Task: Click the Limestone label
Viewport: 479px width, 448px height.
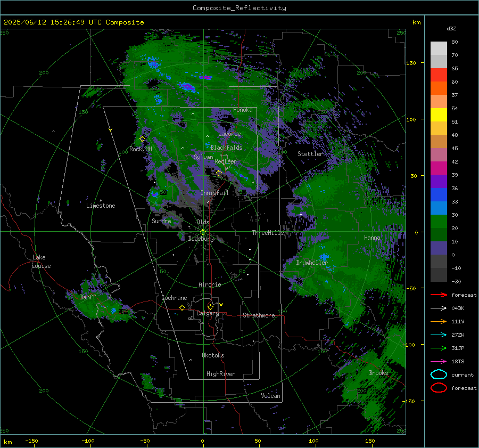Action: (101, 206)
